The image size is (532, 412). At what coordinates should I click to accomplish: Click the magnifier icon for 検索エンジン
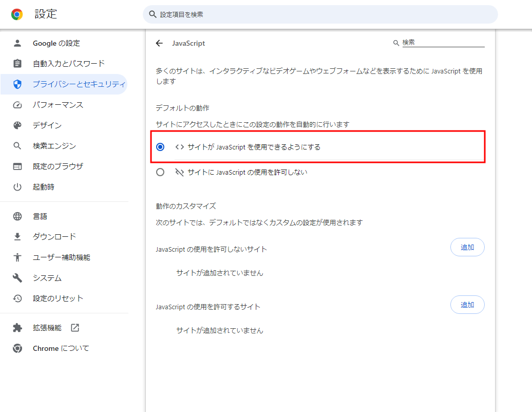(17, 146)
